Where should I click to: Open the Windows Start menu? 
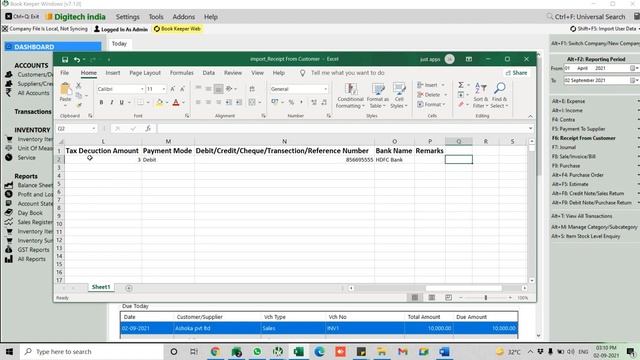pyautogui.click(x=9, y=351)
